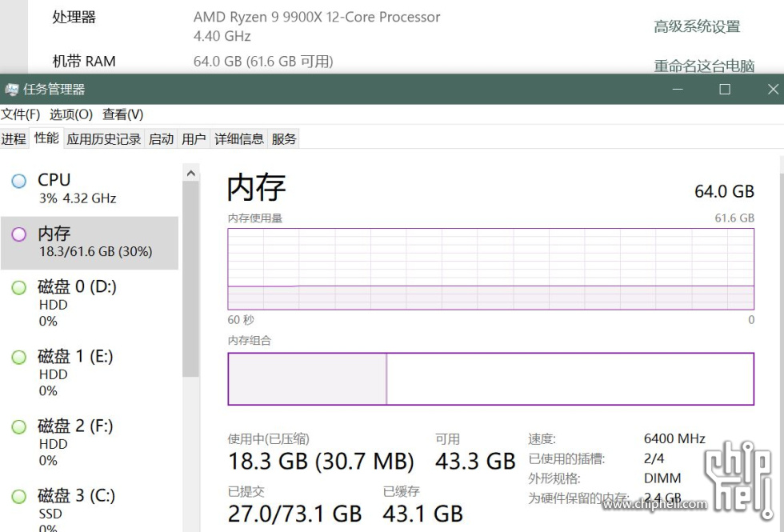784x532 pixels.
Task: Click the 内存组合 label
Action: point(250,341)
